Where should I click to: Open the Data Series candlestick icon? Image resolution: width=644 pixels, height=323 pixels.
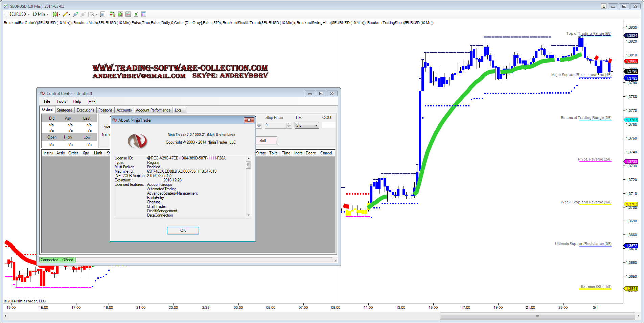point(120,14)
